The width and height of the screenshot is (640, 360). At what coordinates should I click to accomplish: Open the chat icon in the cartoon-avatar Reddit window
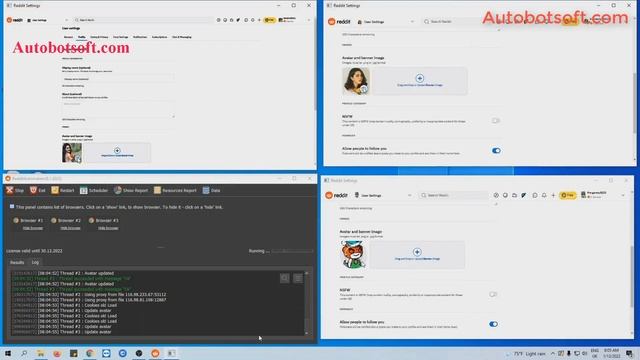(535, 196)
